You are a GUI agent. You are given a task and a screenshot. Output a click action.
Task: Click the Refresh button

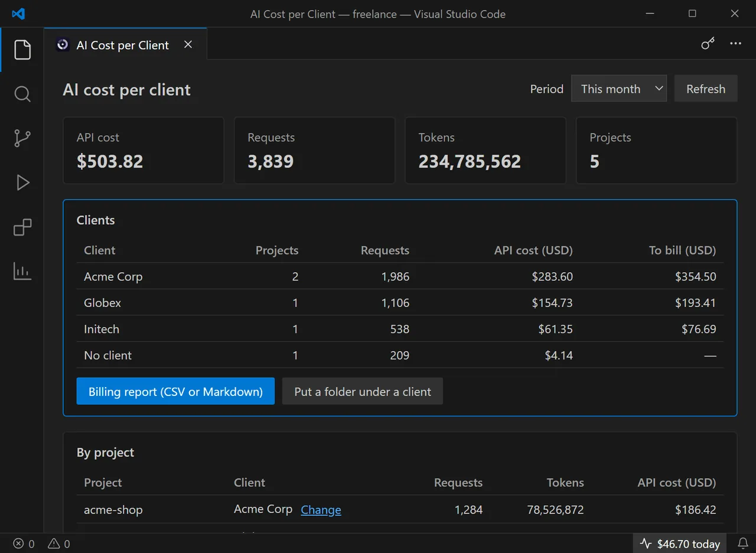coord(706,89)
